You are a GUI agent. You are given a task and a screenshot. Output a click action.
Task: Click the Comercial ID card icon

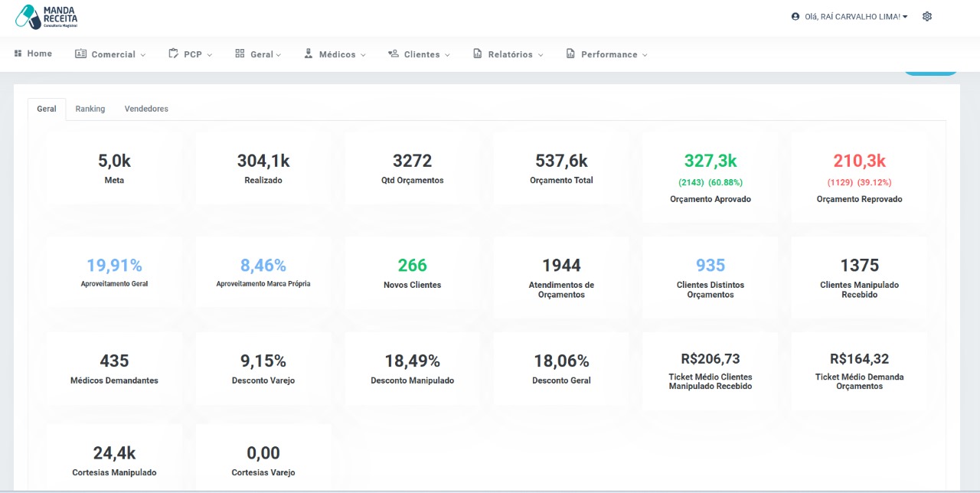click(x=80, y=54)
